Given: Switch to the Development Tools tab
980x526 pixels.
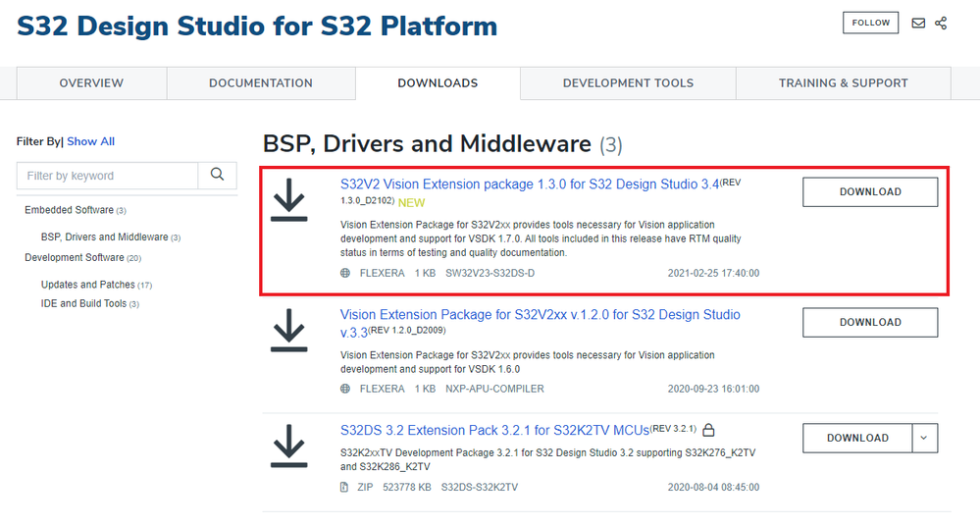Looking at the screenshot, I should click(628, 83).
